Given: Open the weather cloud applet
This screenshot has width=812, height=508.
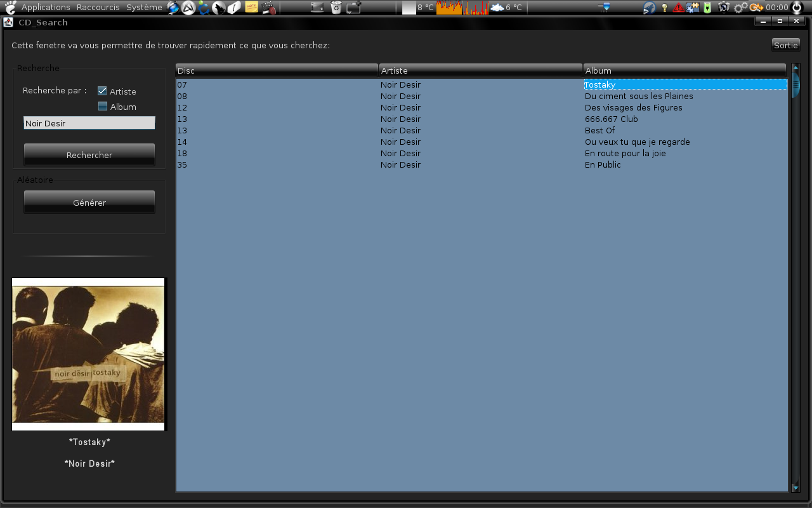Looking at the screenshot, I should [497, 8].
